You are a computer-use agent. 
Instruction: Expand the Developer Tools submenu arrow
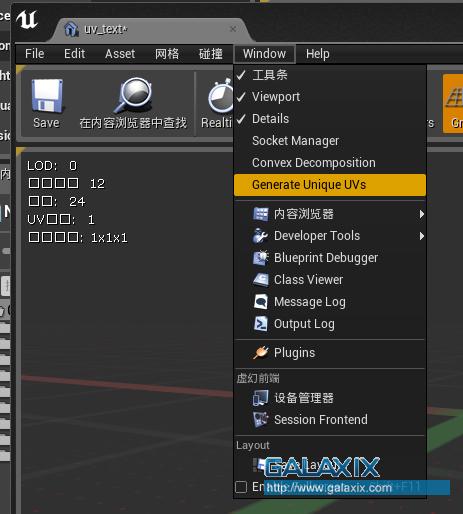tap(422, 236)
